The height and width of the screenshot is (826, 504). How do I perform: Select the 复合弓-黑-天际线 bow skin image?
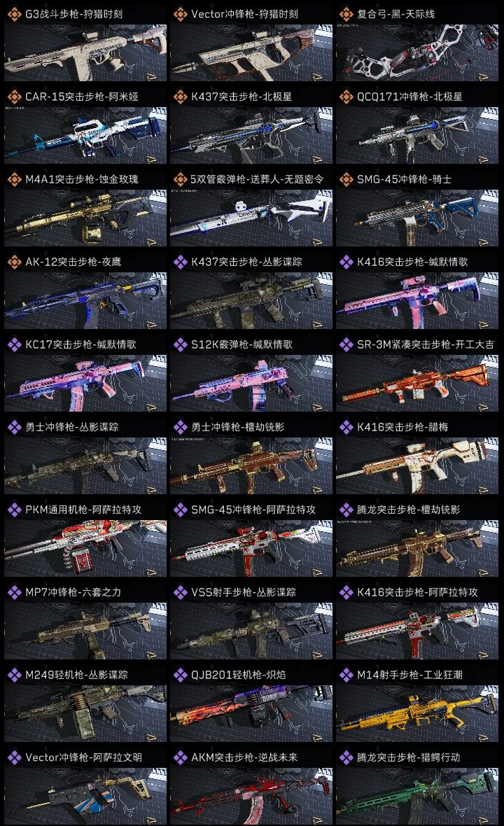coord(417,52)
